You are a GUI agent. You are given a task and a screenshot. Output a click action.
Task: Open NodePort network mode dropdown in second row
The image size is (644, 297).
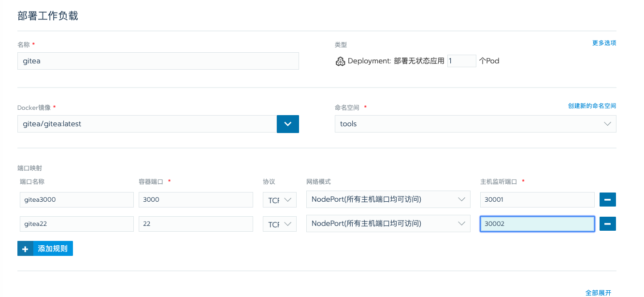pyautogui.click(x=388, y=223)
